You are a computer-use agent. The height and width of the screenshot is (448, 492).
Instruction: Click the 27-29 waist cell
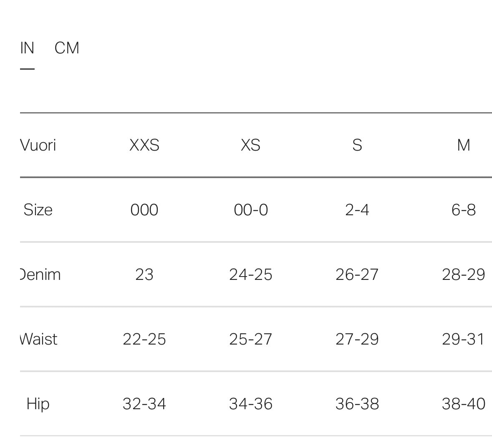pyautogui.click(x=357, y=339)
